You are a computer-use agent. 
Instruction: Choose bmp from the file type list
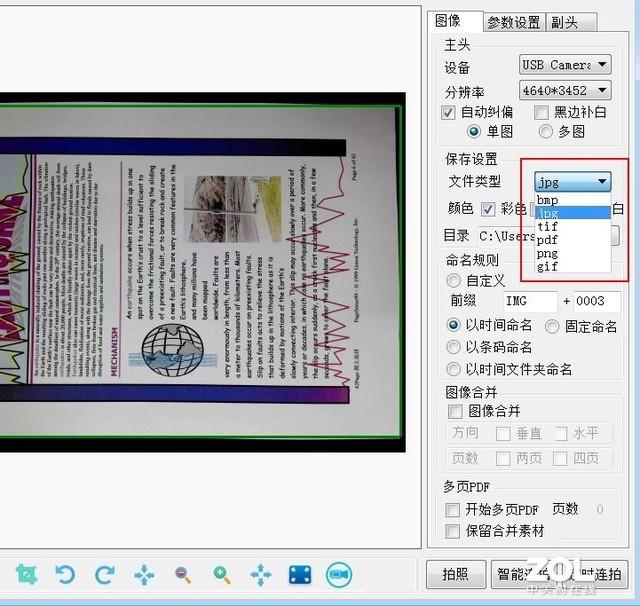coord(572,200)
